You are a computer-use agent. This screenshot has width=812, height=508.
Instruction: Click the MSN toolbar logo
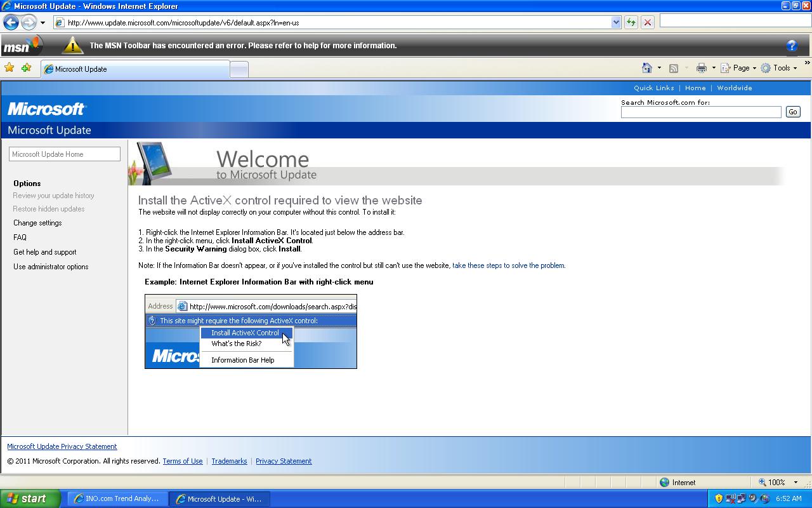[x=22, y=46]
